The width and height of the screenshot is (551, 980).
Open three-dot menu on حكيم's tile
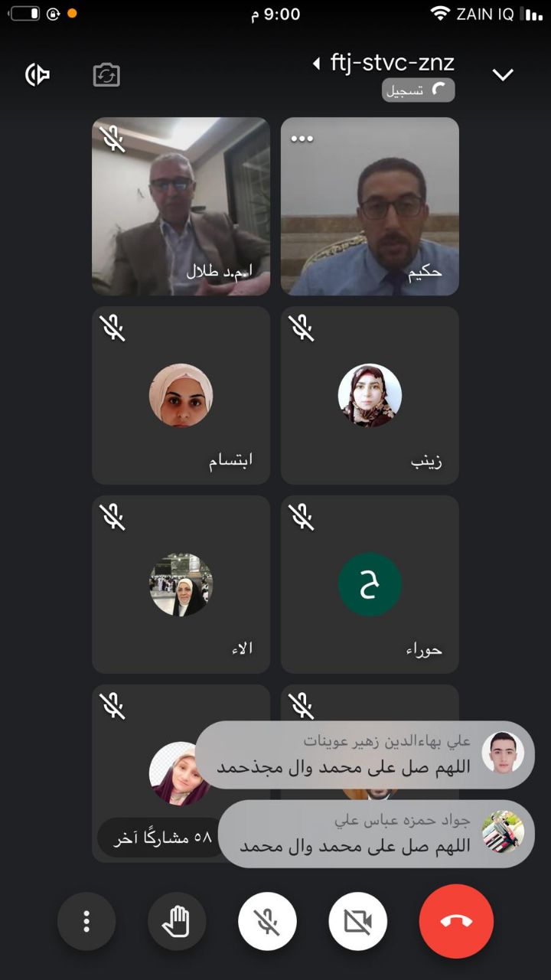302,139
